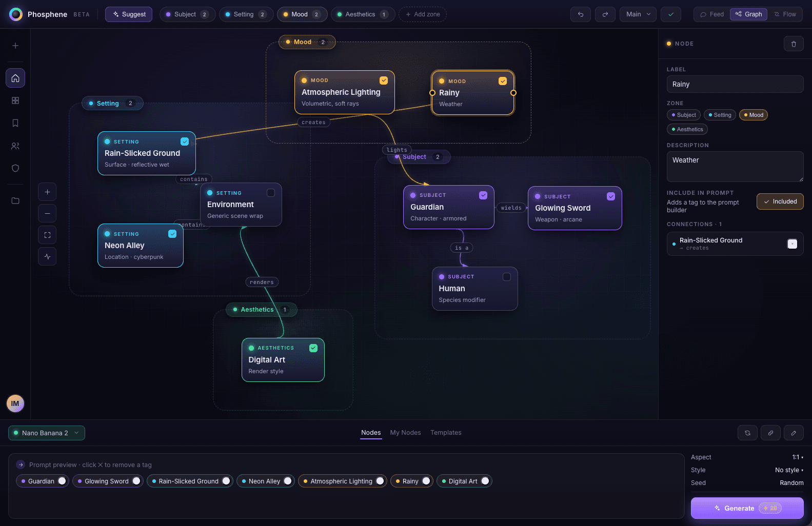Select the Nodes tab
812x526 pixels.
371,433
